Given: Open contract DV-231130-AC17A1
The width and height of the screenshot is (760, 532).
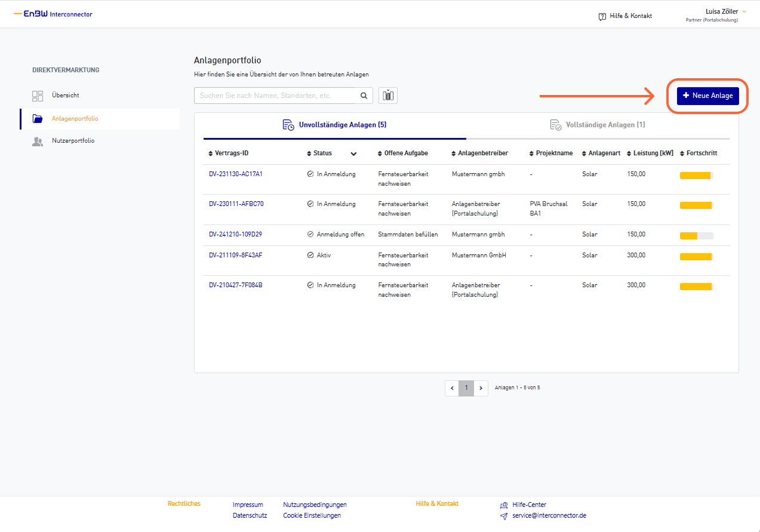Looking at the screenshot, I should [236, 174].
